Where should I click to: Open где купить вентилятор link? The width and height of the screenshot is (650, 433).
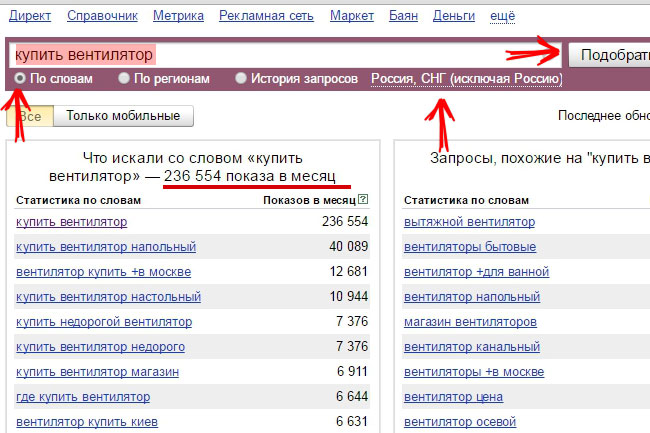[83, 397]
